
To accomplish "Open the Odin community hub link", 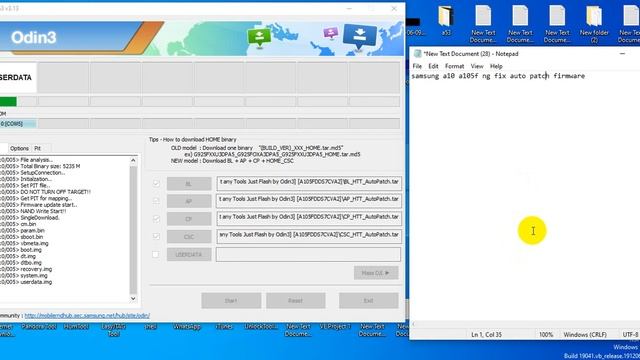I will [x=87, y=316].
